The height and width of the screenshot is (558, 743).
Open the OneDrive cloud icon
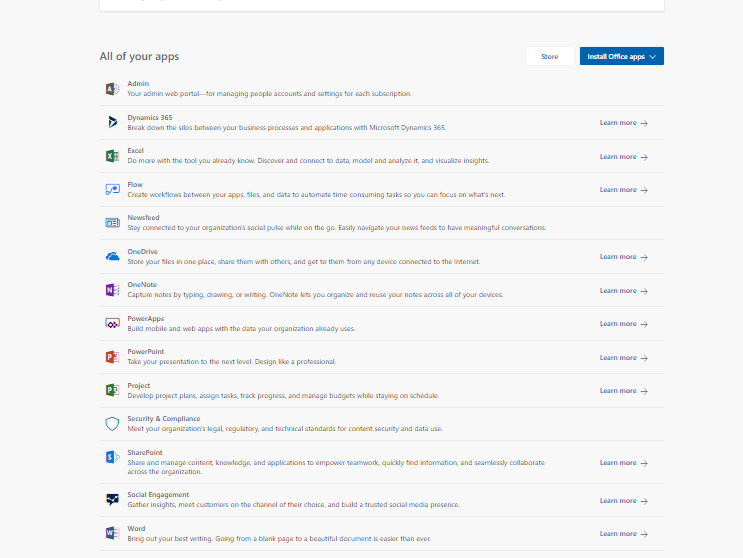pos(112,256)
